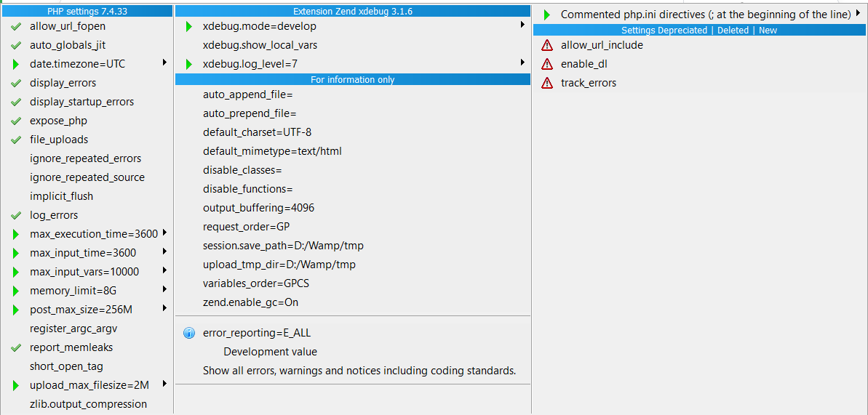Click the warning icon beside allow_url_include
The width and height of the screenshot is (868, 415).
pos(547,45)
